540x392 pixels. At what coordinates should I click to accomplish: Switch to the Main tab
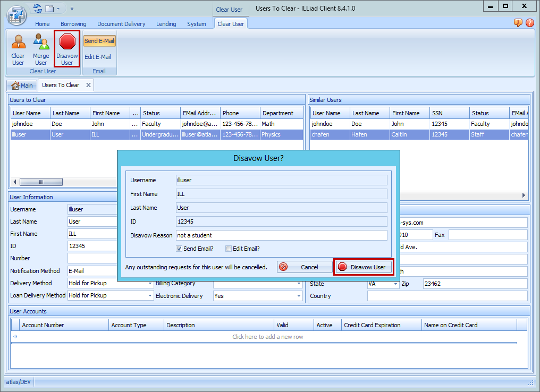click(x=22, y=86)
